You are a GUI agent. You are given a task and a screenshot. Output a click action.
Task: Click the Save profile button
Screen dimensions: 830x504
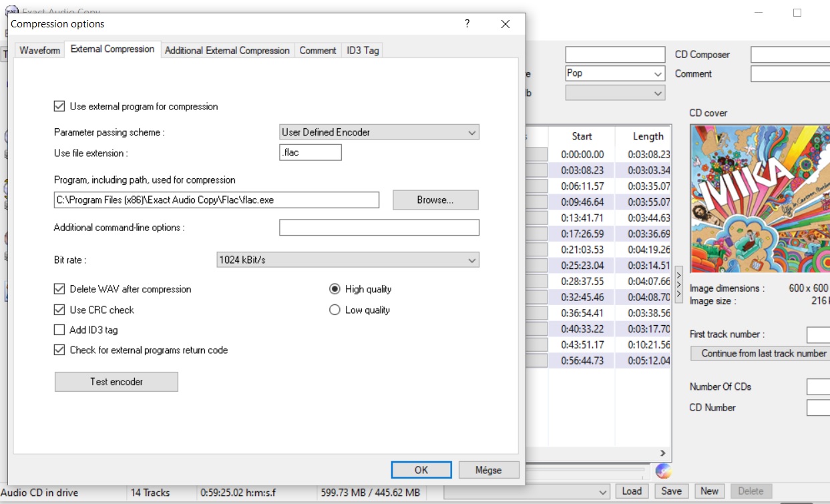(x=672, y=491)
